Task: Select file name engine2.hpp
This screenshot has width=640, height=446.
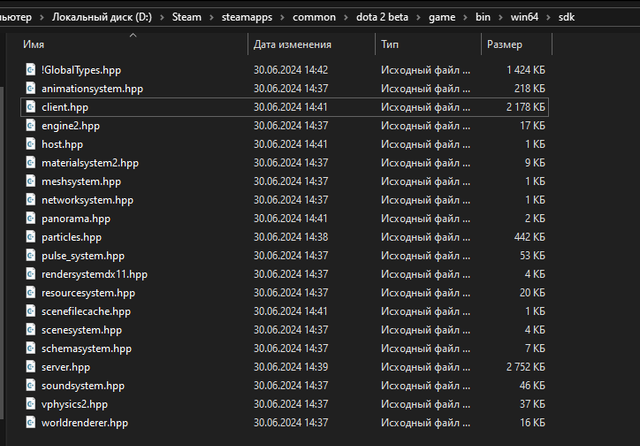Action: [71, 126]
